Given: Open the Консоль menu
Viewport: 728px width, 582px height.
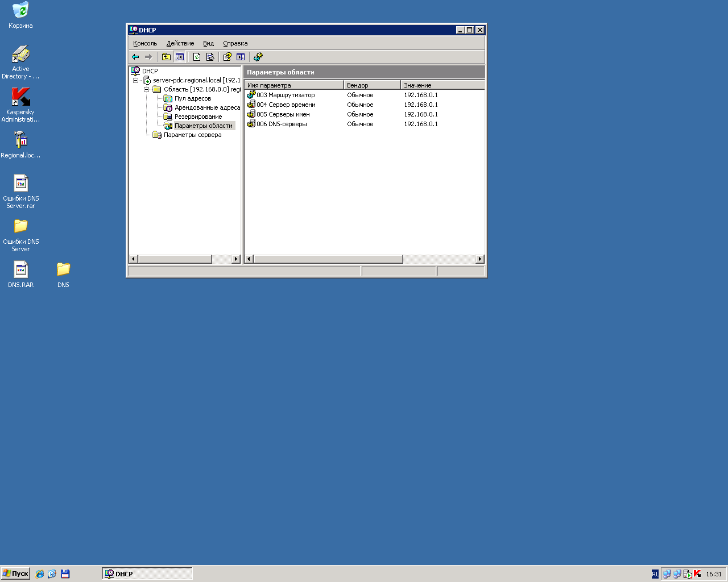Looking at the screenshot, I should pyautogui.click(x=145, y=43).
